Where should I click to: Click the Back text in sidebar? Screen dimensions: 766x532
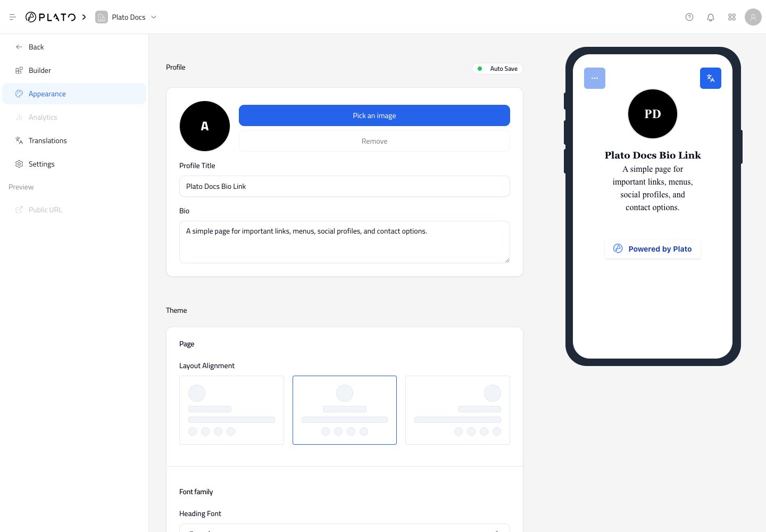tap(36, 47)
